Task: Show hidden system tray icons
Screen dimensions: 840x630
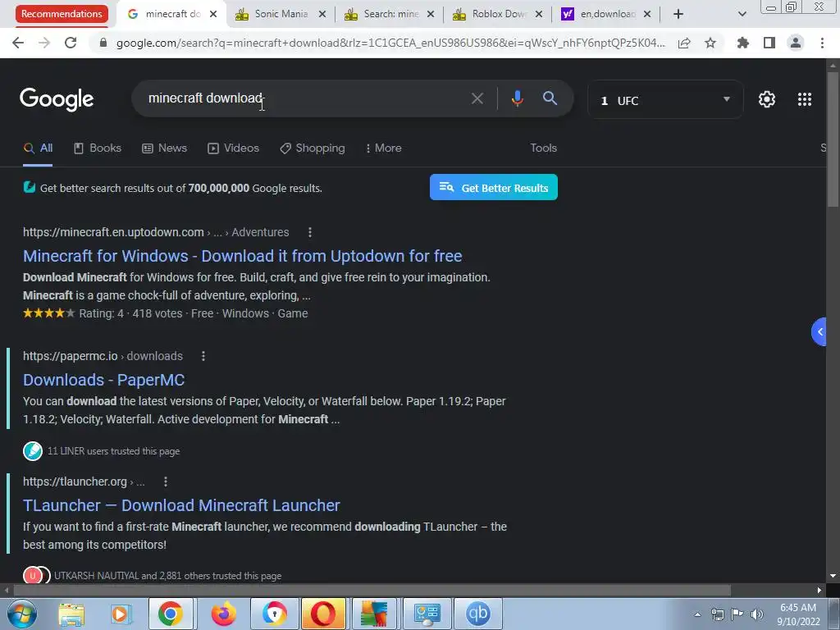Action: [x=697, y=614]
